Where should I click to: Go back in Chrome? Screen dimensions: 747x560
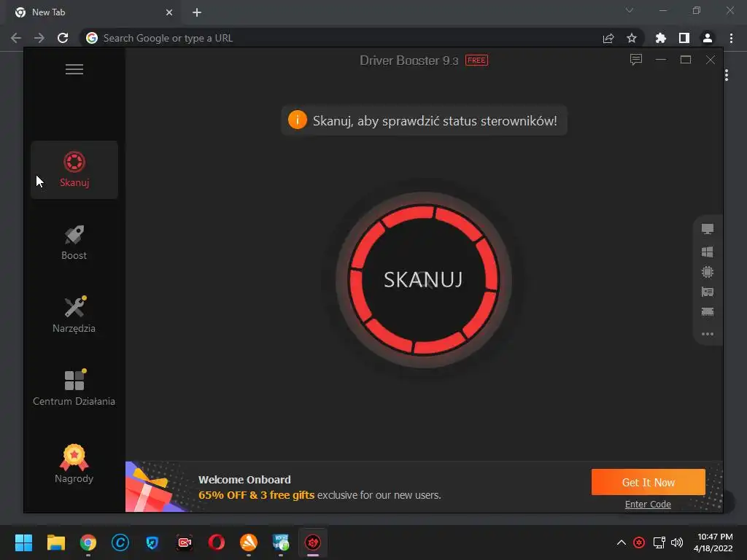coord(16,38)
